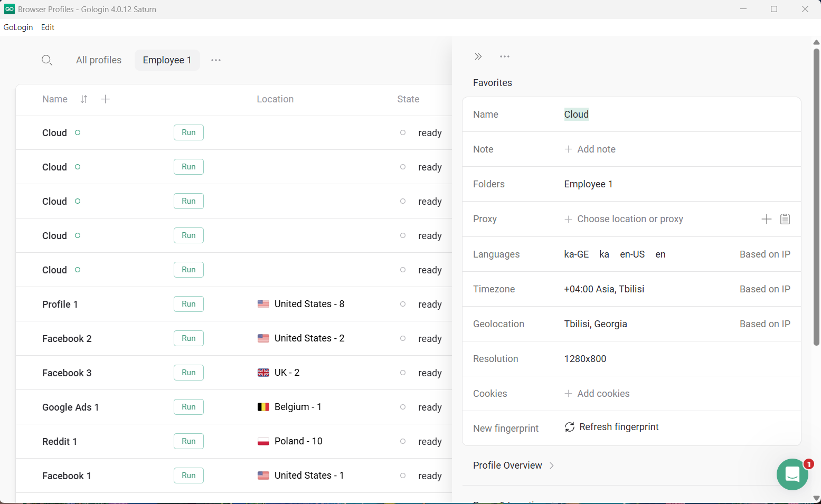
Task: Add a new column with plus icon
Action: [106, 99]
